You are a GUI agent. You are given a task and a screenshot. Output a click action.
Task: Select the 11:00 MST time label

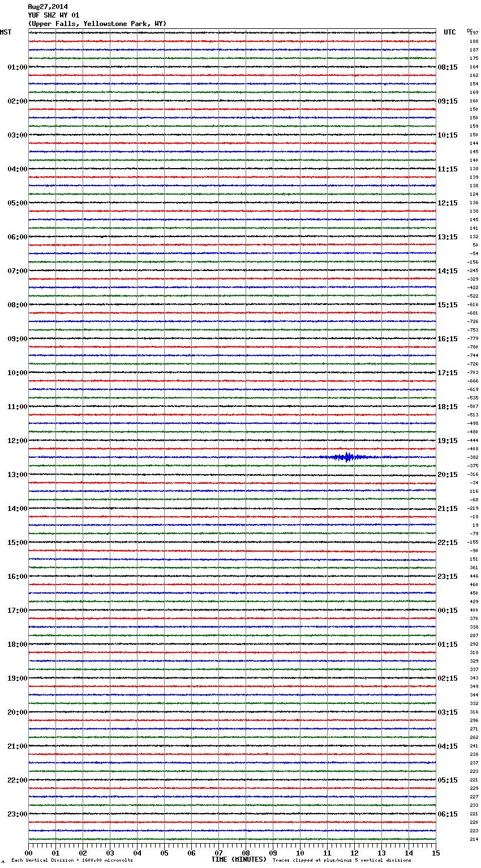18,407
